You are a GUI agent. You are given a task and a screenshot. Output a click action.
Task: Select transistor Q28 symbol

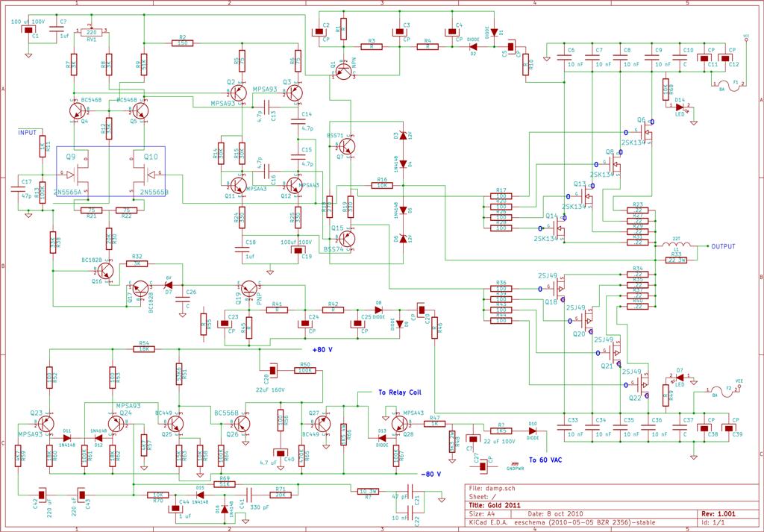tap(399, 424)
